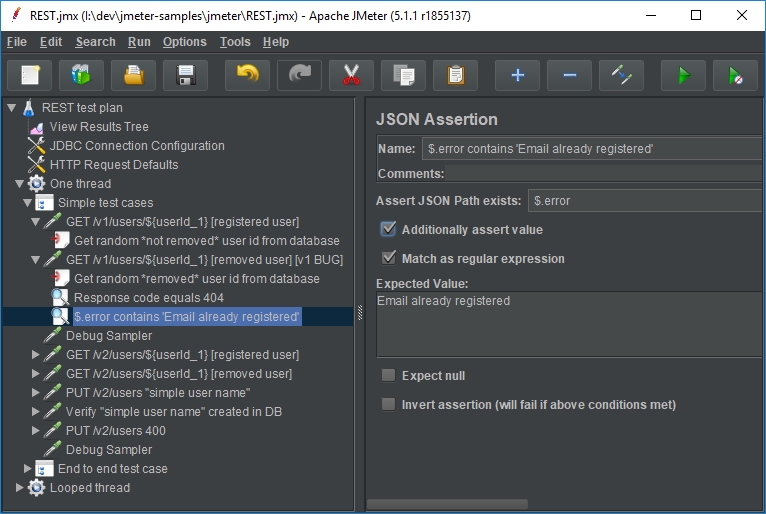The height and width of the screenshot is (514, 766).
Task: Click the Undo arrow icon
Action: 247,76
